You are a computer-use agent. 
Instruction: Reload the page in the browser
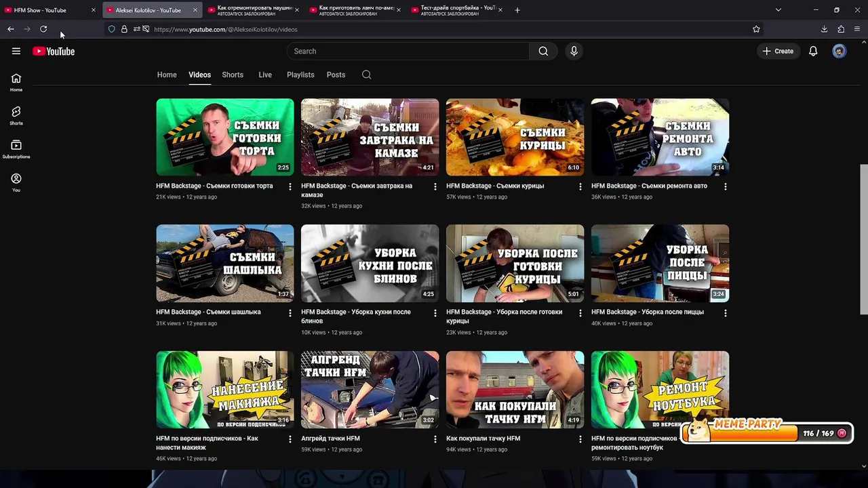[43, 29]
